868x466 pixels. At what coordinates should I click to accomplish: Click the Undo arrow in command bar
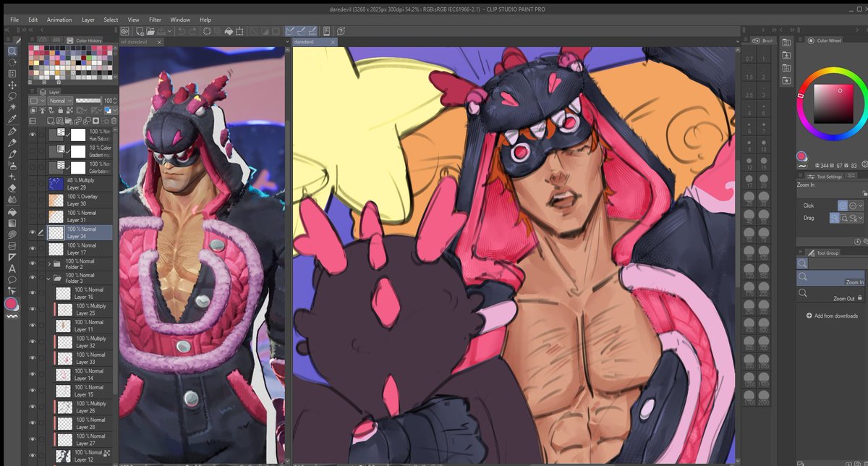[181, 31]
